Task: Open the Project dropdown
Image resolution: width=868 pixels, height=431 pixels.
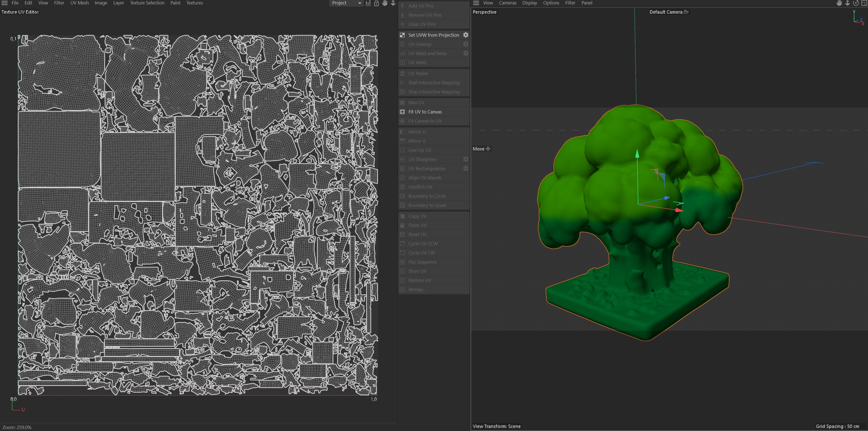Action: pyautogui.click(x=346, y=3)
